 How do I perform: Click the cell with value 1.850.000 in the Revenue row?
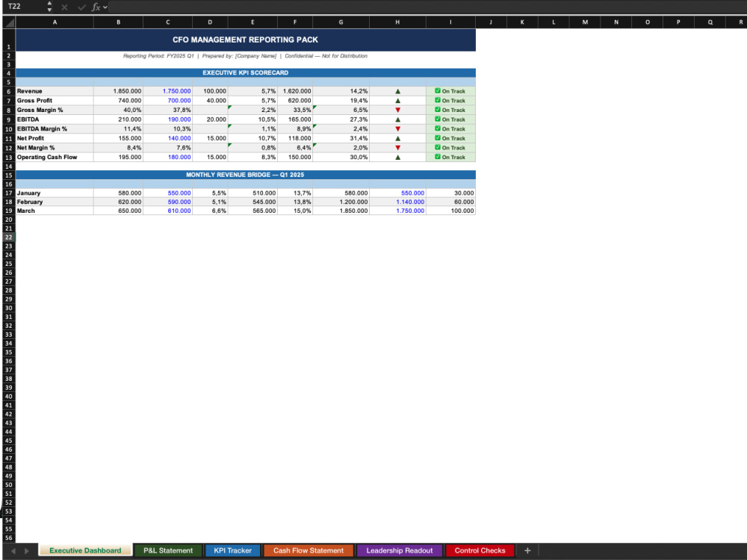(118, 91)
